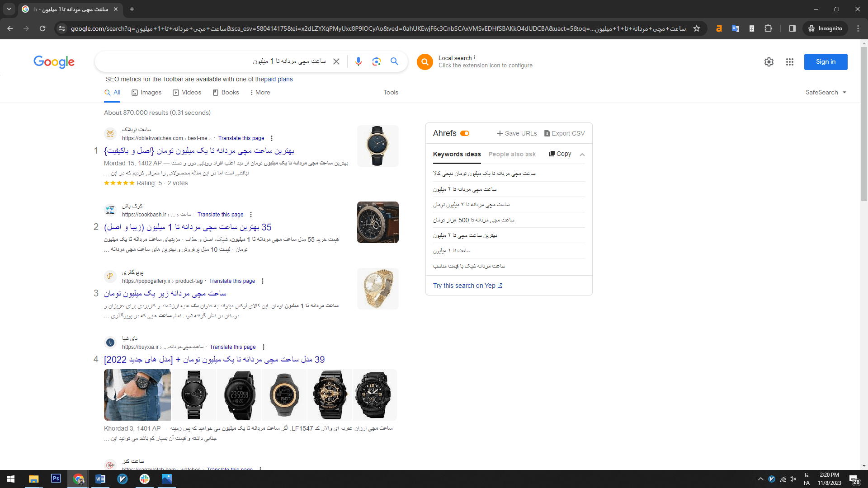Open more options for buyxia.ir result
The image size is (868, 488).
pyautogui.click(x=264, y=347)
